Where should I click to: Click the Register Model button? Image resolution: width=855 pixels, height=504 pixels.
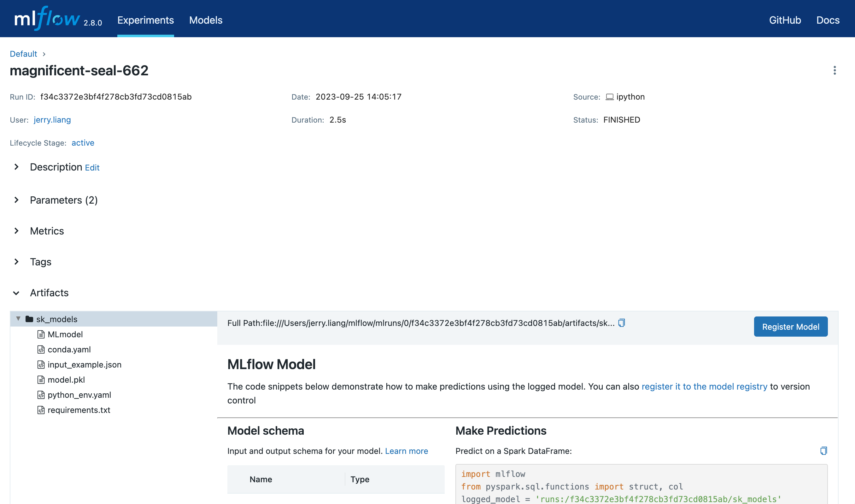coord(791,327)
